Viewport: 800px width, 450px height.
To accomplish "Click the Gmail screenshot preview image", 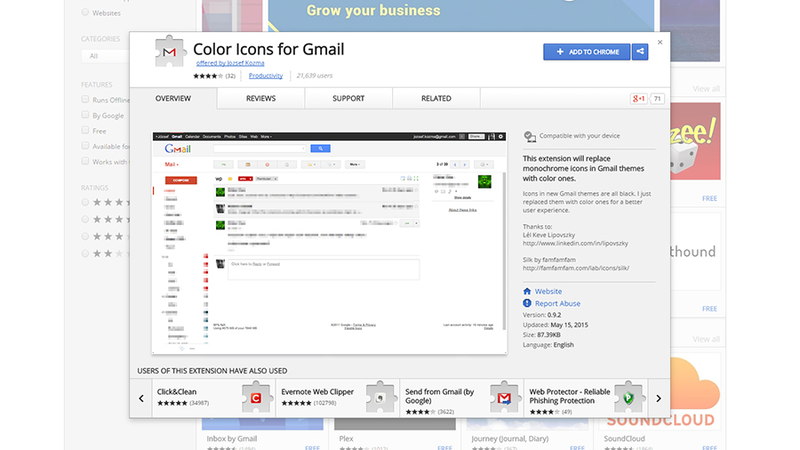I will (x=330, y=243).
